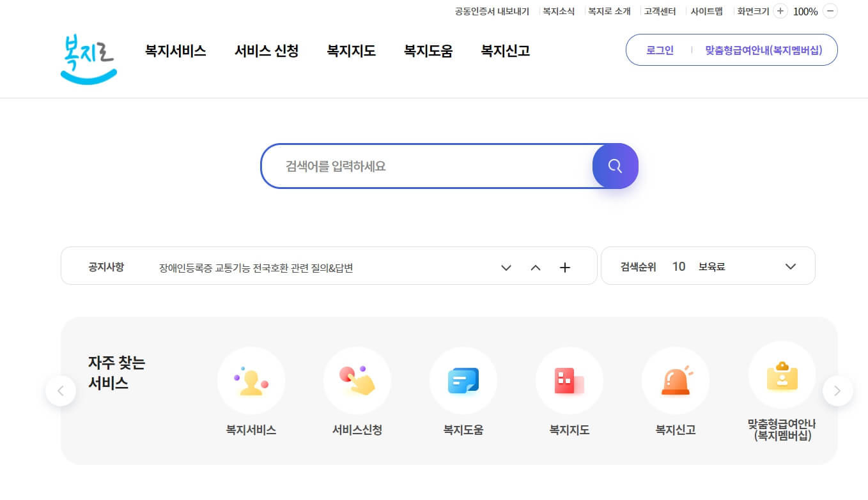Increase screen size with plus control

(x=780, y=10)
